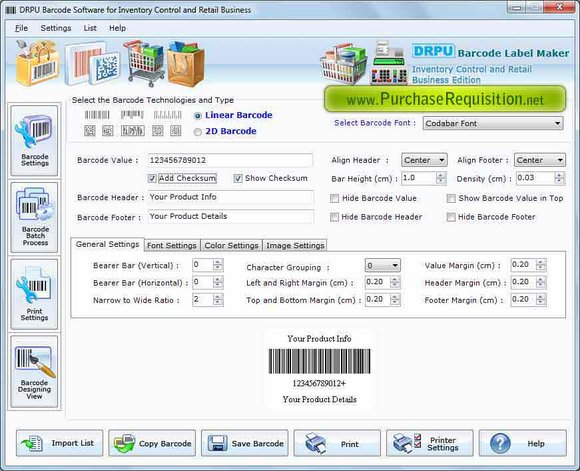This screenshot has width=580, height=471.
Task: Open the List menu
Action: tap(90, 28)
